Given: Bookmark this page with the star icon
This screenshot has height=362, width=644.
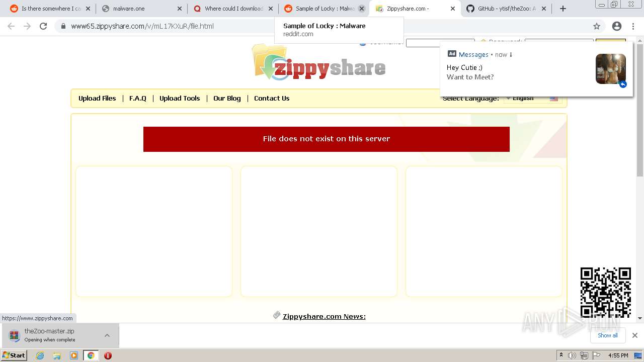Looking at the screenshot, I should tap(597, 26).
